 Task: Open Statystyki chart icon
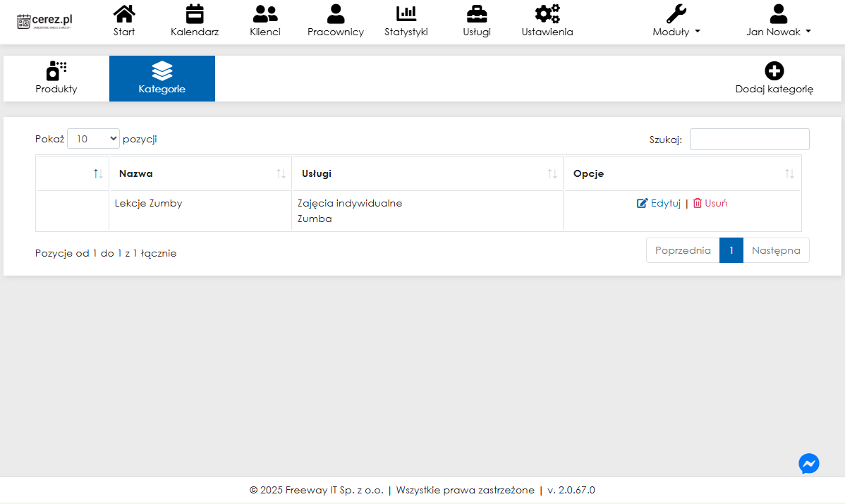point(406,14)
